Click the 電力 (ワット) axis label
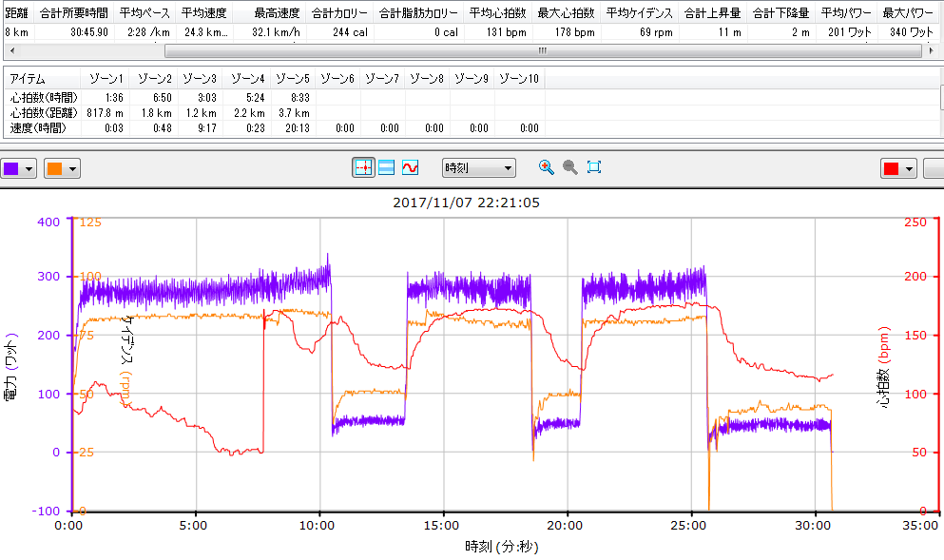Screen dimensions: 944x560 [10, 368]
